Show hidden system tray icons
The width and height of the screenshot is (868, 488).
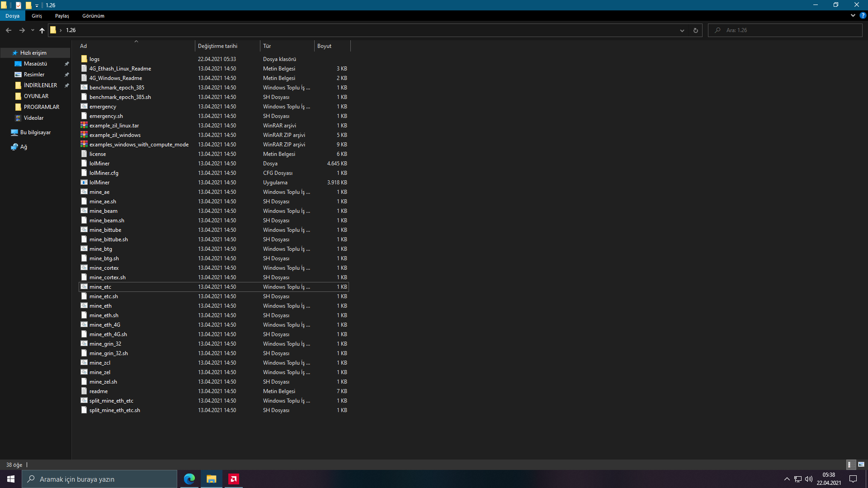(x=787, y=479)
